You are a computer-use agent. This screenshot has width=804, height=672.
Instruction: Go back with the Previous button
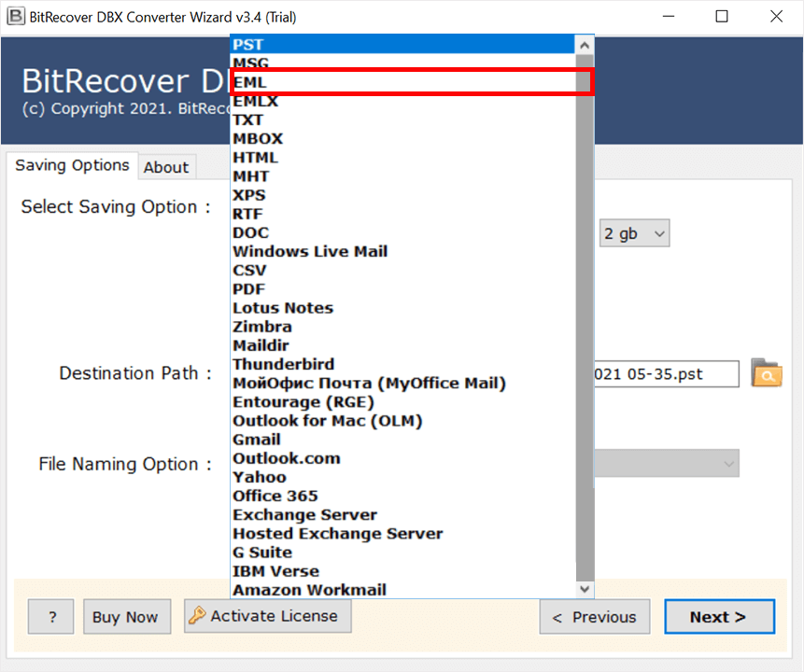tap(595, 617)
